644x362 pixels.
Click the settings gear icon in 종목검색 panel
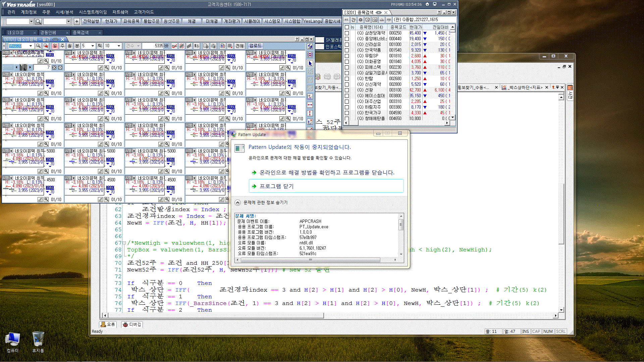tap(361, 20)
